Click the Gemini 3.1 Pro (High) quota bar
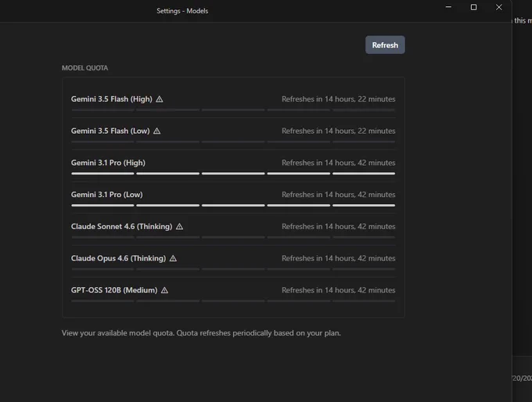Viewport: 532px width, 402px height. pos(233,174)
